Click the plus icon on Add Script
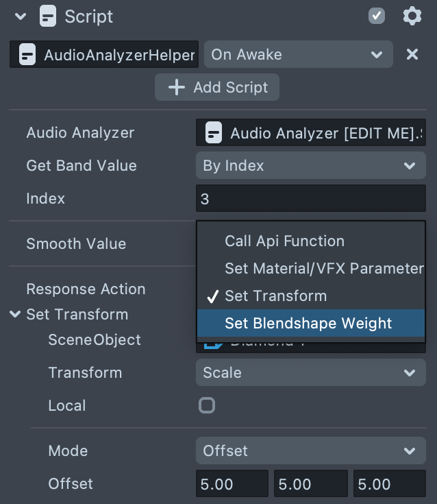 click(177, 88)
